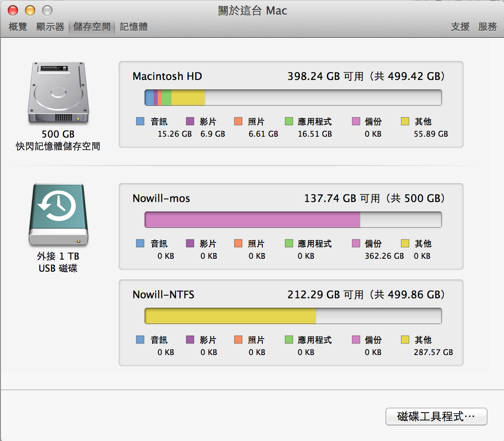Click the green 應用程式 swatch under Nowill-NTFS
The height and width of the screenshot is (441, 504).
289,340
